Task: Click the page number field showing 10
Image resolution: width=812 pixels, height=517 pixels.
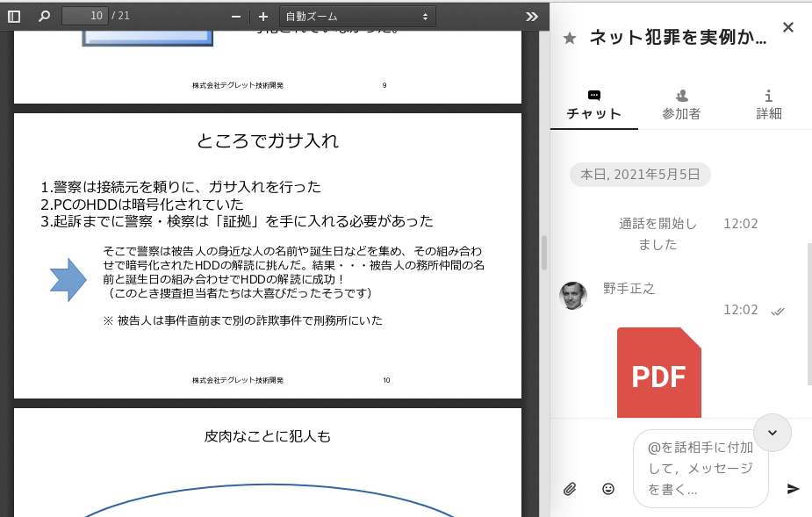Action: click(x=85, y=16)
